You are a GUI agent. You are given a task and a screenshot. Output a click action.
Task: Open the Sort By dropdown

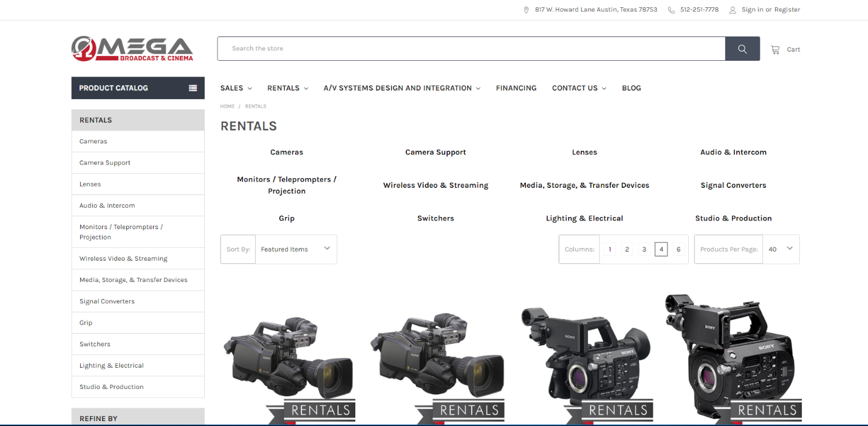pyautogui.click(x=296, y=249)
